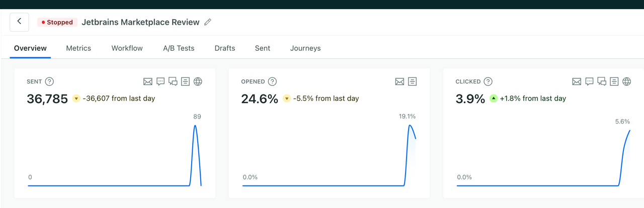This screenshot has width=644, height=208.
Task: Switch to the Metrics tab
Action: [78, 48]
